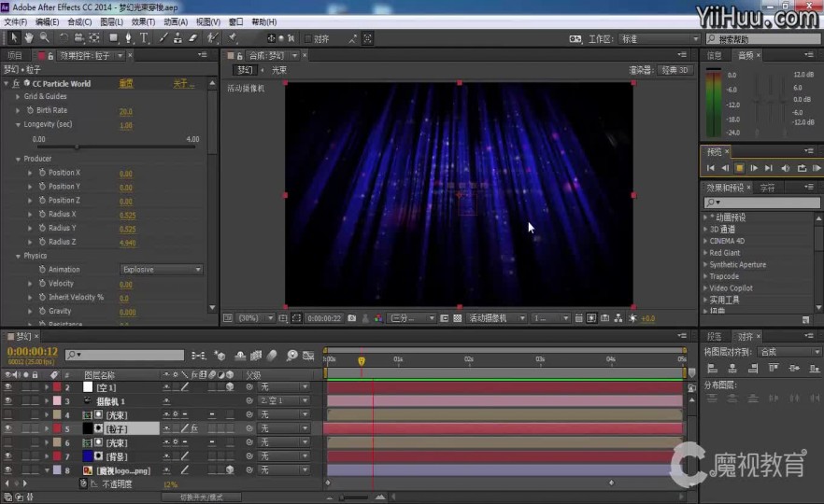824x504 pixels.
Task: Collapse the Physics group
Action: [x=18, y=256]
